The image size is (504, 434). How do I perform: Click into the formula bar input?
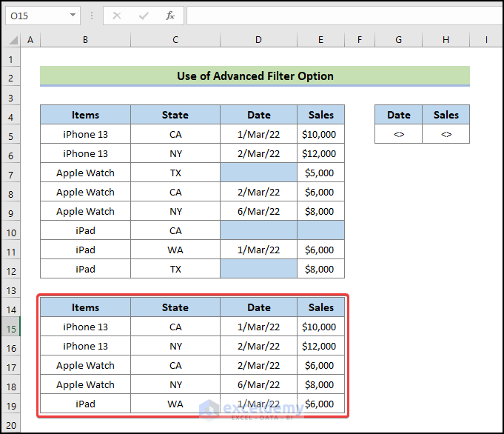tap(345, 16)
